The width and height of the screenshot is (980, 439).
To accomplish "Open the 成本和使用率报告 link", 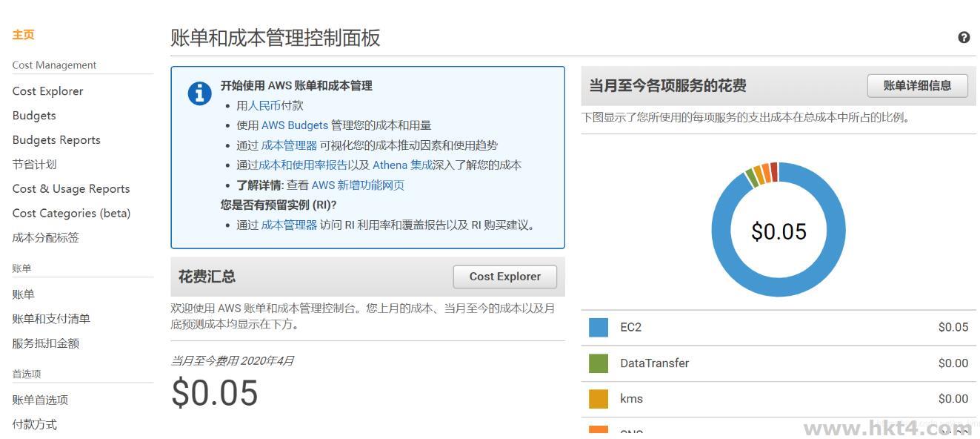I will click(x=303, y=165).
